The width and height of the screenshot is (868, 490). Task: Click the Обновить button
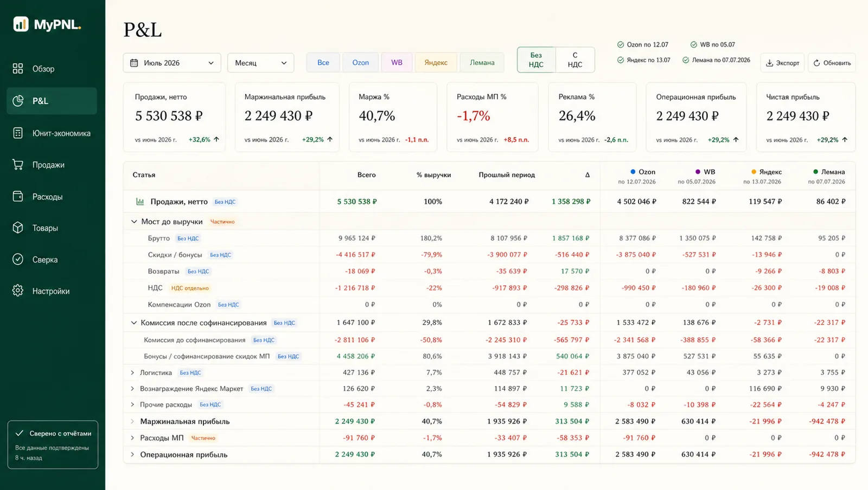pyautogui.click(x=832, y=63)
